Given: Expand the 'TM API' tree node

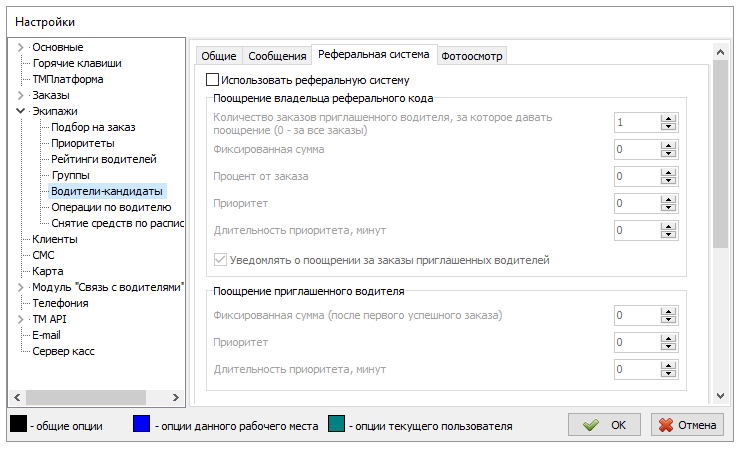Looking at the screenshot, I should [x=21, y=319].
